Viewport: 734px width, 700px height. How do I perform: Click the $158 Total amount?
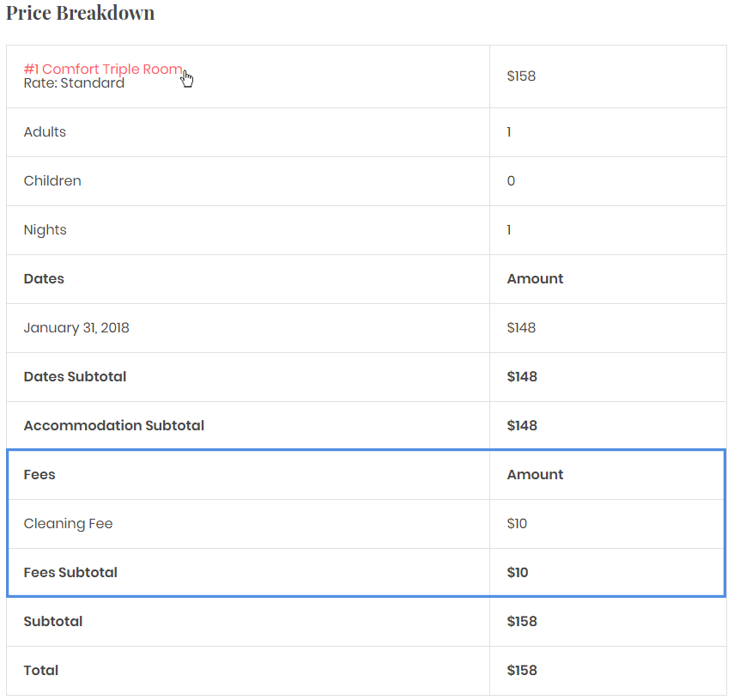click(522, 671)
